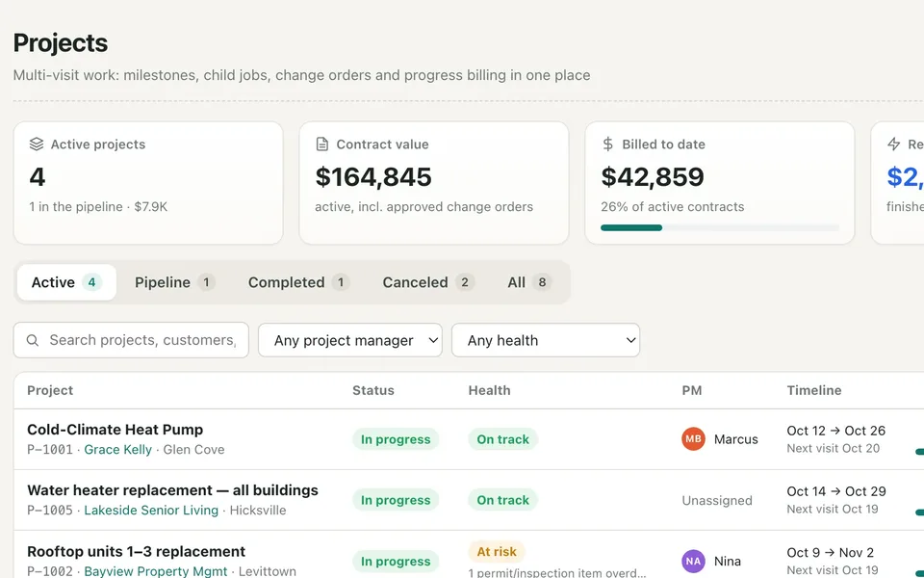Click the Next visit Oct 20 text
The height and width of the screenshot is (578, 924).
pos(833,448)
